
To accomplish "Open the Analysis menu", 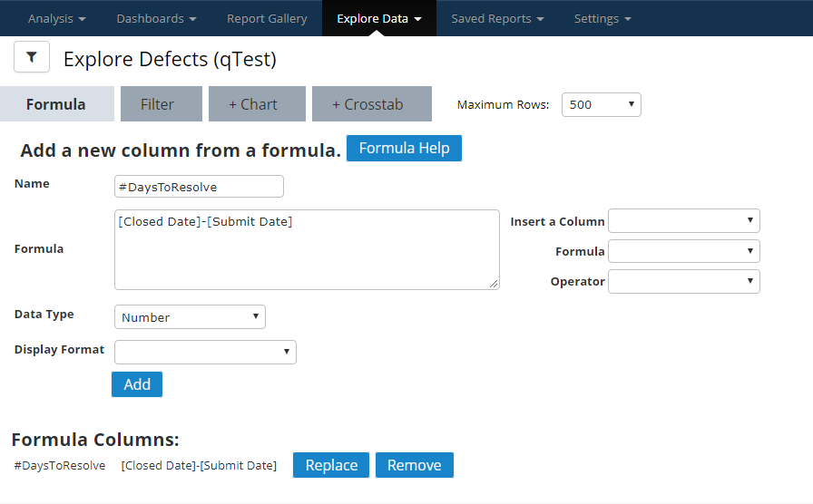I will [x=57, y=18].
